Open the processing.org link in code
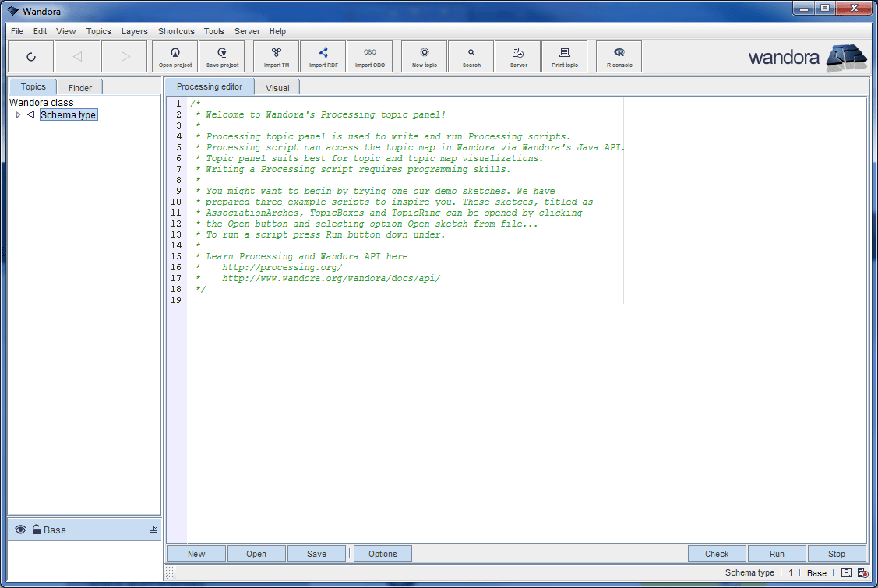 (282, 266)
